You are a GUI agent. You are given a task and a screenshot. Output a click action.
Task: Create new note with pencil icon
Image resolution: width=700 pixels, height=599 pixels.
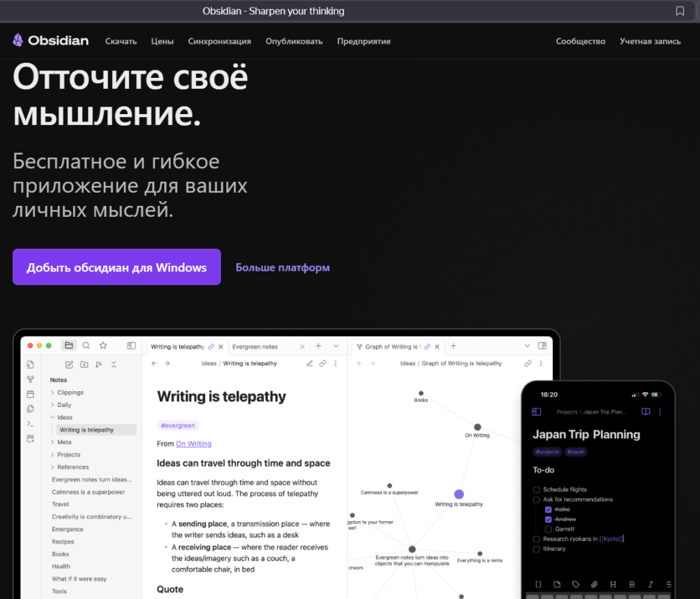point(69,364)
